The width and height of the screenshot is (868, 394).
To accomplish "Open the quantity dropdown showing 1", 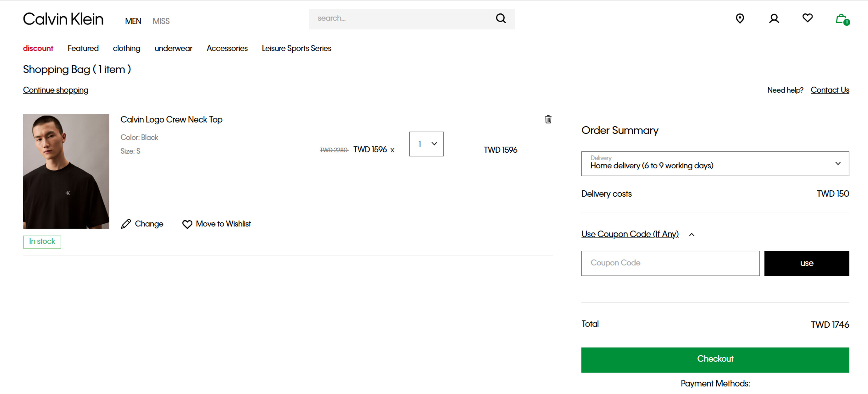I will pyautogui.click(x=426, y=144).
